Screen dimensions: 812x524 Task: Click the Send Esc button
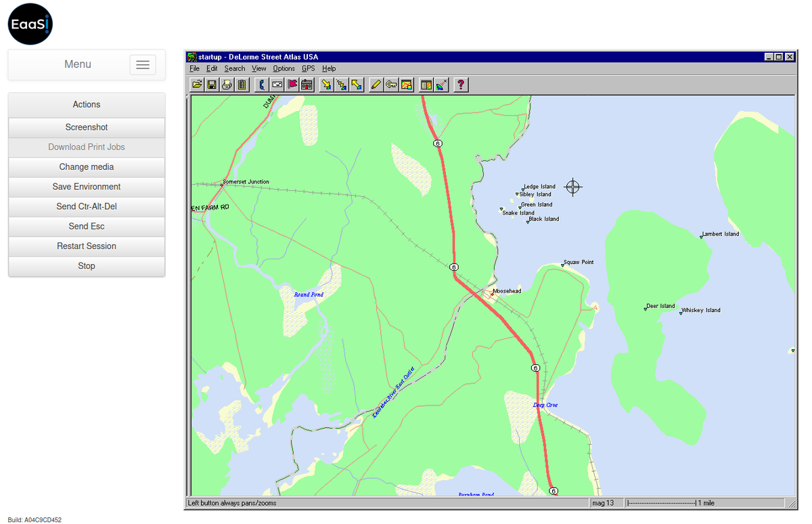[87, 226]
